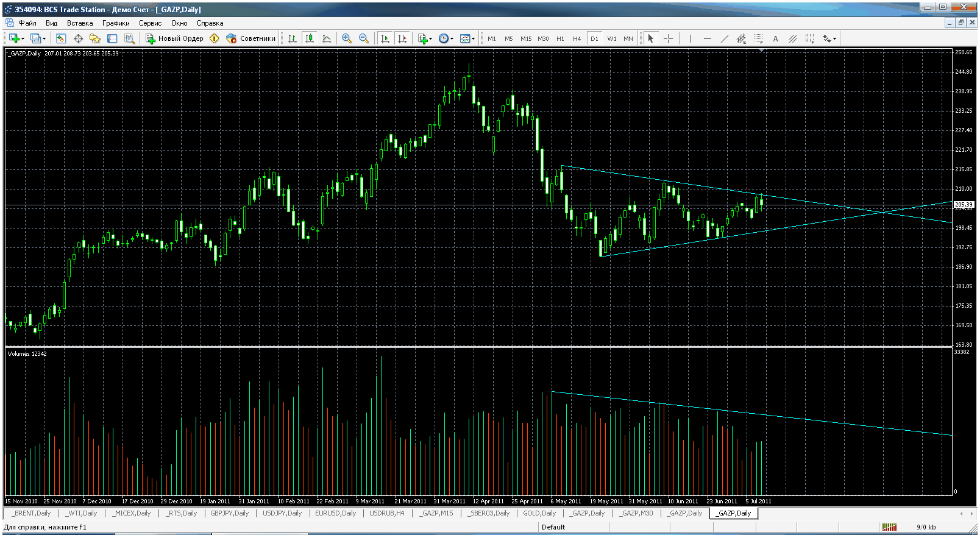Click the indicators list icon

422,38
